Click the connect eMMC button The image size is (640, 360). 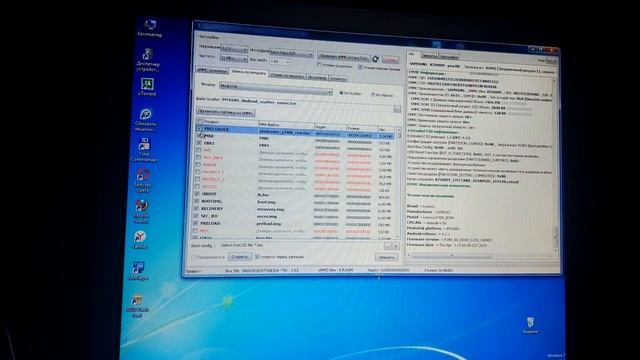[x=344, y=57]
